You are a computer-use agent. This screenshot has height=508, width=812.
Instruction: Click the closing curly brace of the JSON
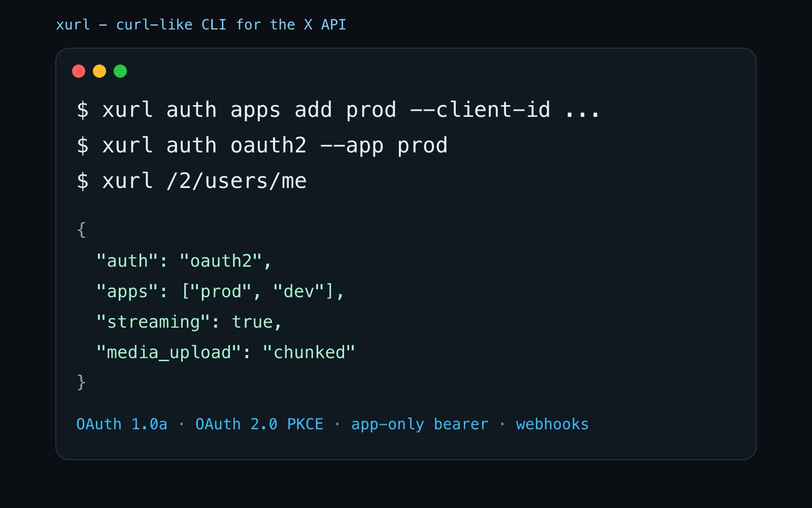tap(81, 382)
